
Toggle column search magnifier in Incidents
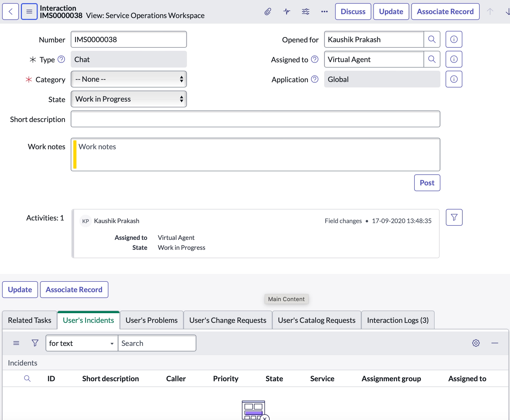(x=27, y=379)
